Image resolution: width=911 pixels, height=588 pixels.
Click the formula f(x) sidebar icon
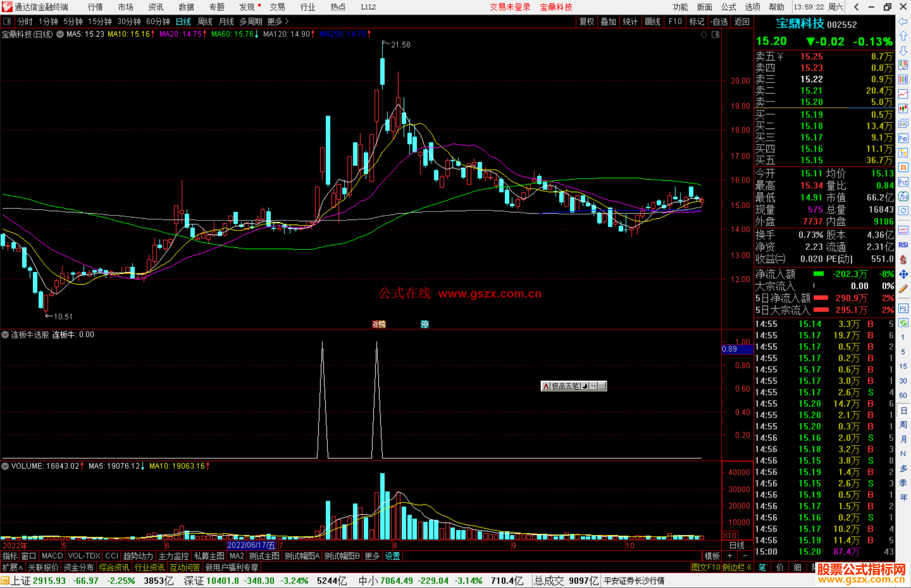903,196
